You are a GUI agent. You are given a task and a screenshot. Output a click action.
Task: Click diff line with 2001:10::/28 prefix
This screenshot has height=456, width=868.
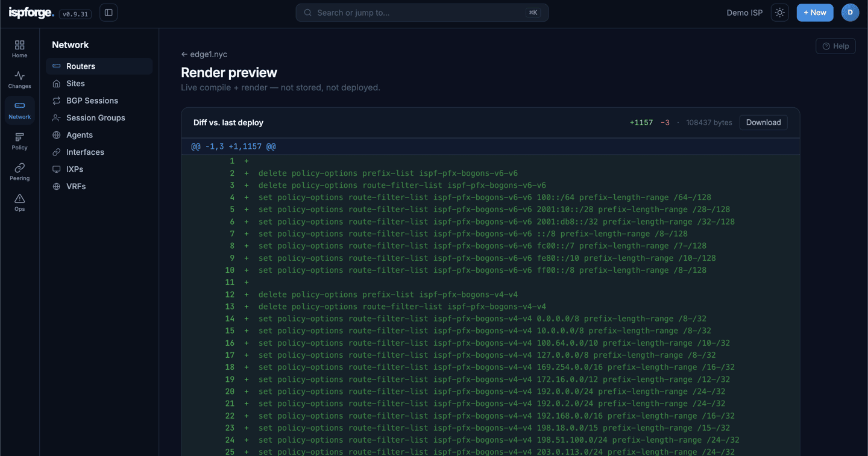click(491, 210)
